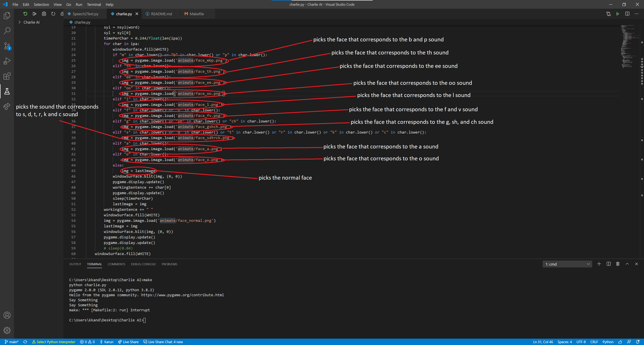Open the Terminal menu
This screenshot has height=345, width=644.
94,5
